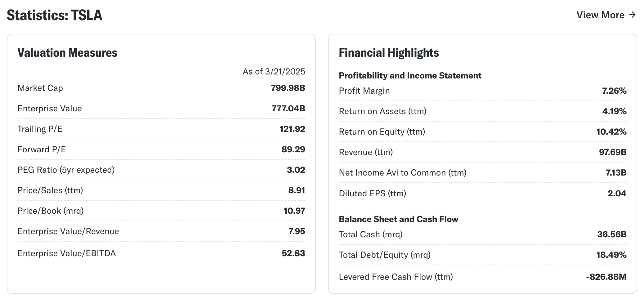Click the PEG Ratio (5yr expected) label
644x299 pixels.
click(x=66, y=170)
